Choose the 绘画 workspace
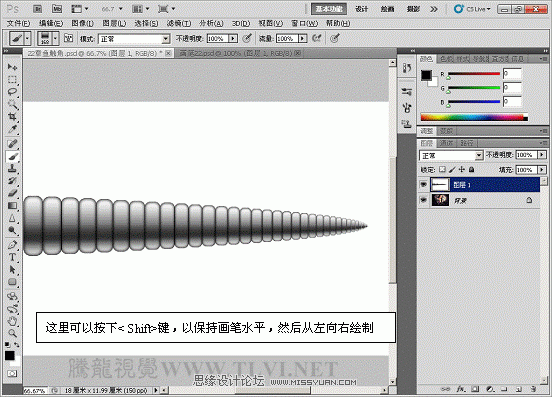552x397 pixels. pos(387,9)
